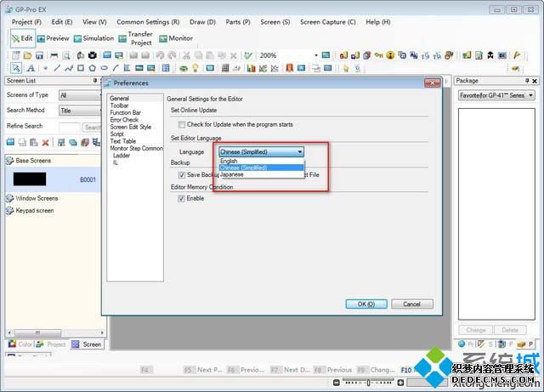Click the Transfer Project button
This screenshot has width=544, height=392.
click(136, 38)
